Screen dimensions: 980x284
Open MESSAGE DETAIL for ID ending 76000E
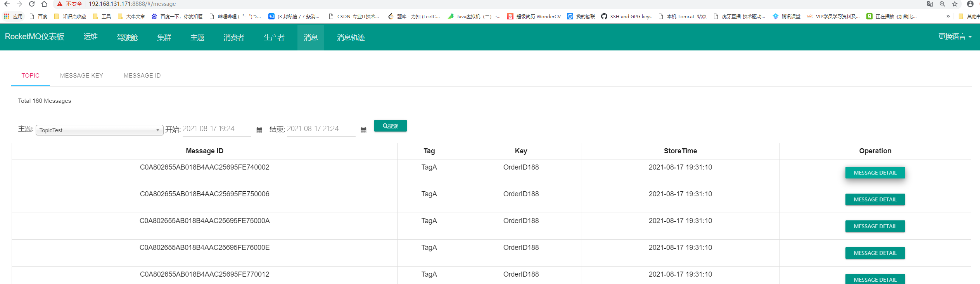[875, 253]
